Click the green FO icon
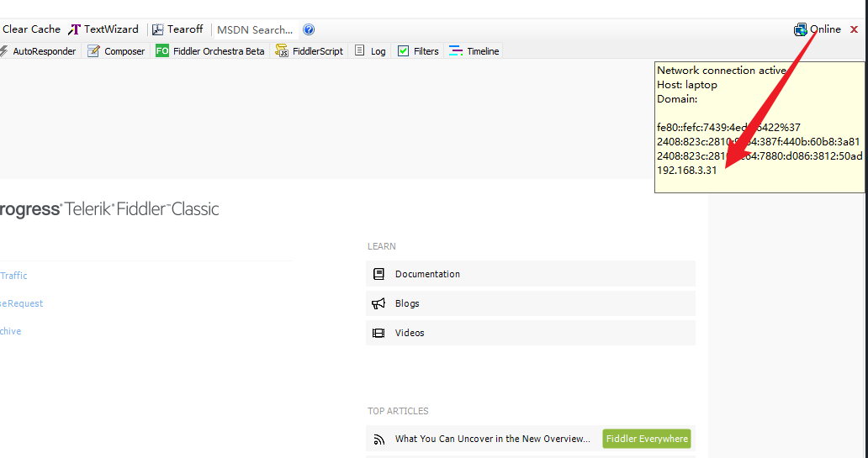Viewport: 868px width, 458px height. (x=162, y=51)
